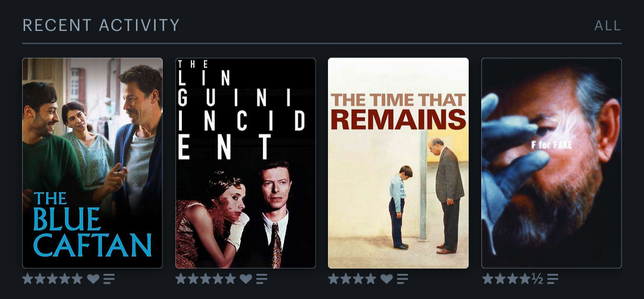Screen dimensions: 644x299
Task: Click the fifth star under The Blue Caftan
Action: pyautogui.click(x=77, y=279)
